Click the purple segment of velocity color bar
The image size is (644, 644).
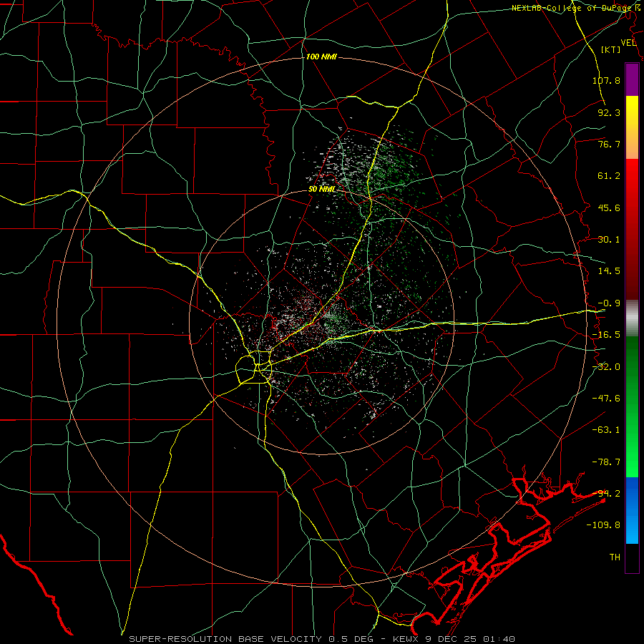[632, 79]
